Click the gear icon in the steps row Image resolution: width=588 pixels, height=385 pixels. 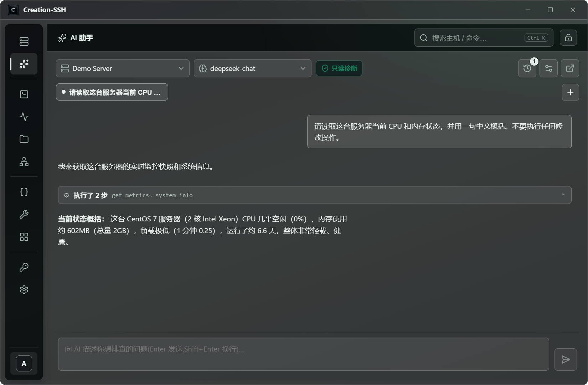(x=67, y=195)
